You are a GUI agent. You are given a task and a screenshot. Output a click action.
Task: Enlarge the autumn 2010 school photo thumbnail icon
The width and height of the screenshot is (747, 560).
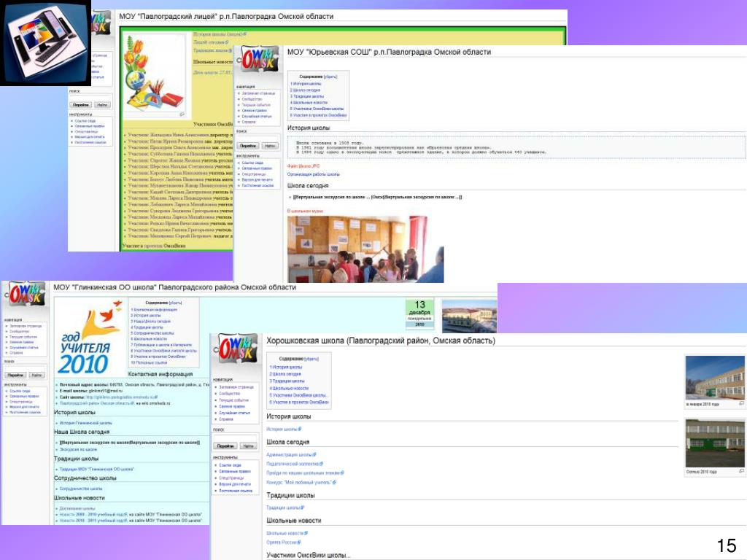pos(741,472)
